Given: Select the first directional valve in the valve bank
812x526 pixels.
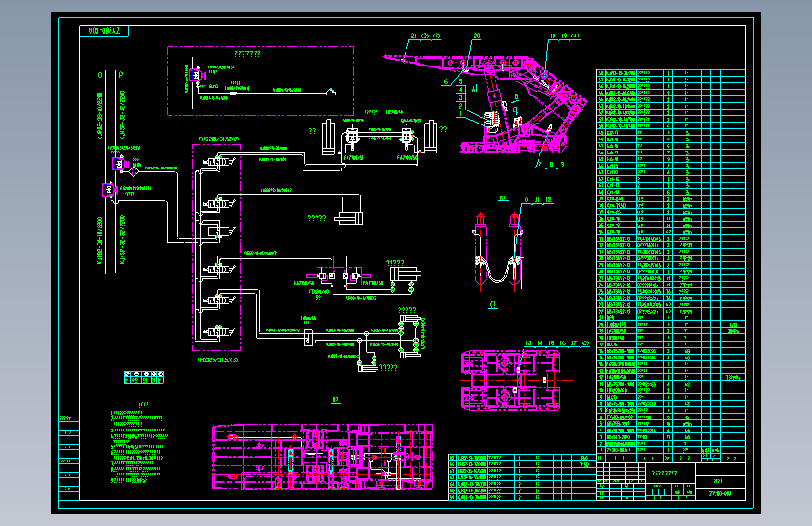Looking at the screenshot, I should click(219, 162).
